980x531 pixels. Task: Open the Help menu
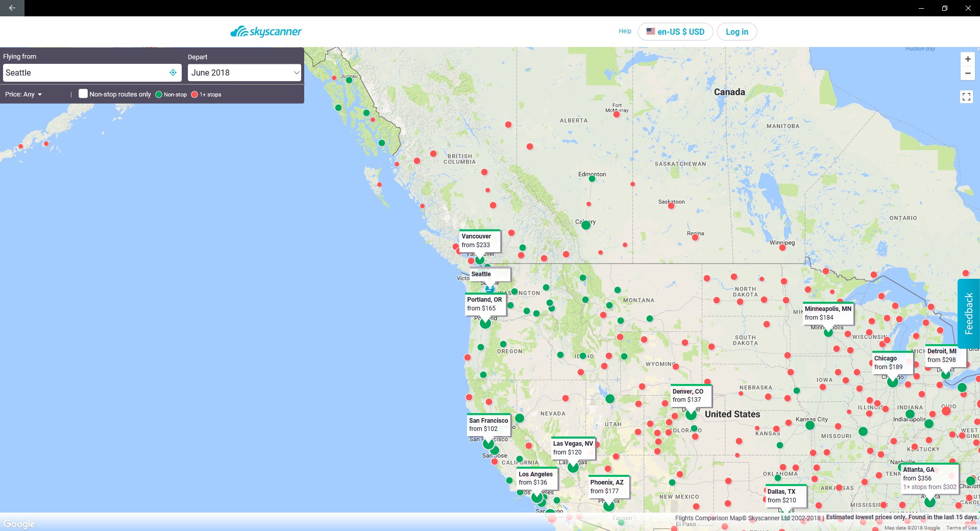pos(625,31)
